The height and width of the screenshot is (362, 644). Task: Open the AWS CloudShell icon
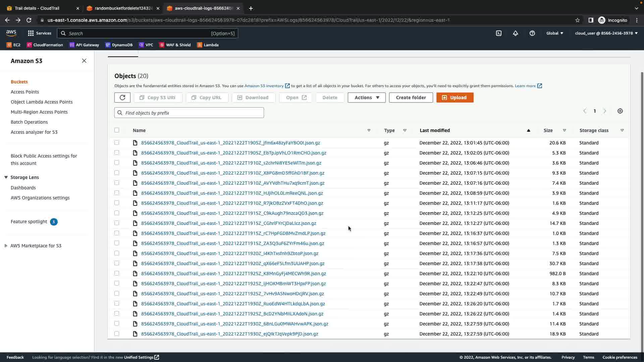[x=499, y=33]
